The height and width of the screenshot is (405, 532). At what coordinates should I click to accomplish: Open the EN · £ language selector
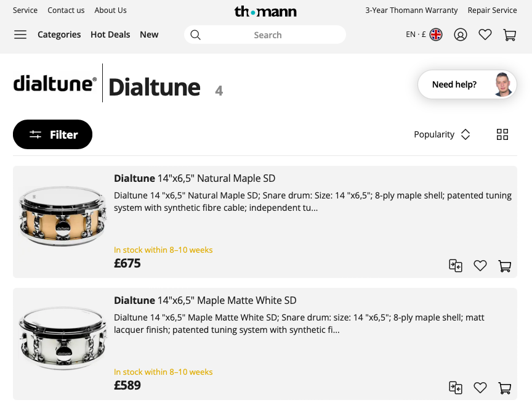[x=424, y=35]
